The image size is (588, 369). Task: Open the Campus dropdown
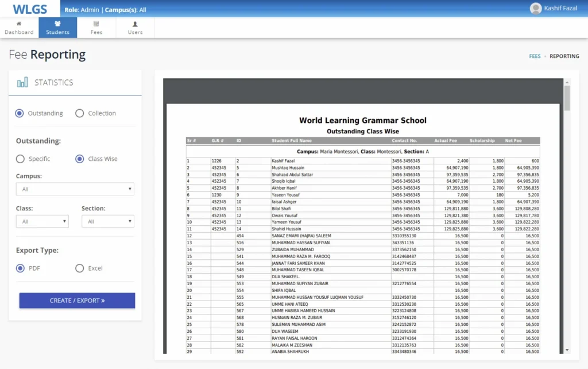pos(75,189)
